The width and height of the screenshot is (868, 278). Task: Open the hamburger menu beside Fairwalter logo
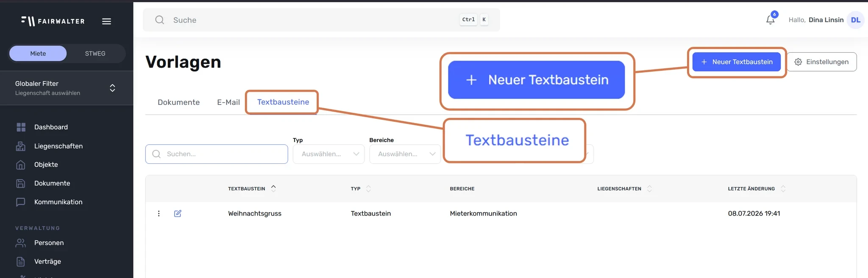coord(106,21)
